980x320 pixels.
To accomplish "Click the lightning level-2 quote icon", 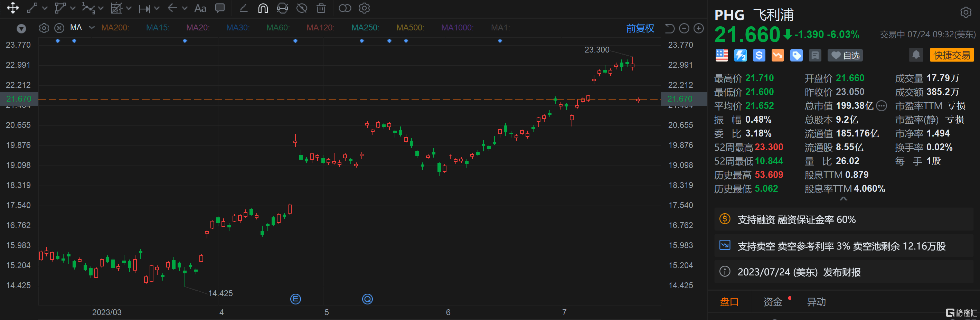I will tap(740, 56).
